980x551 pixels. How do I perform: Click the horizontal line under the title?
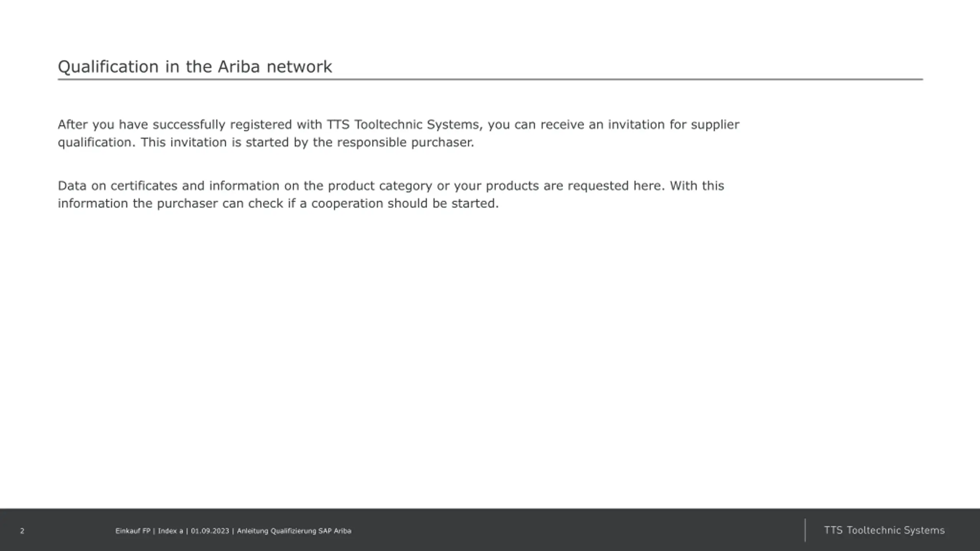pyautogui.click(x=490, y=80)
